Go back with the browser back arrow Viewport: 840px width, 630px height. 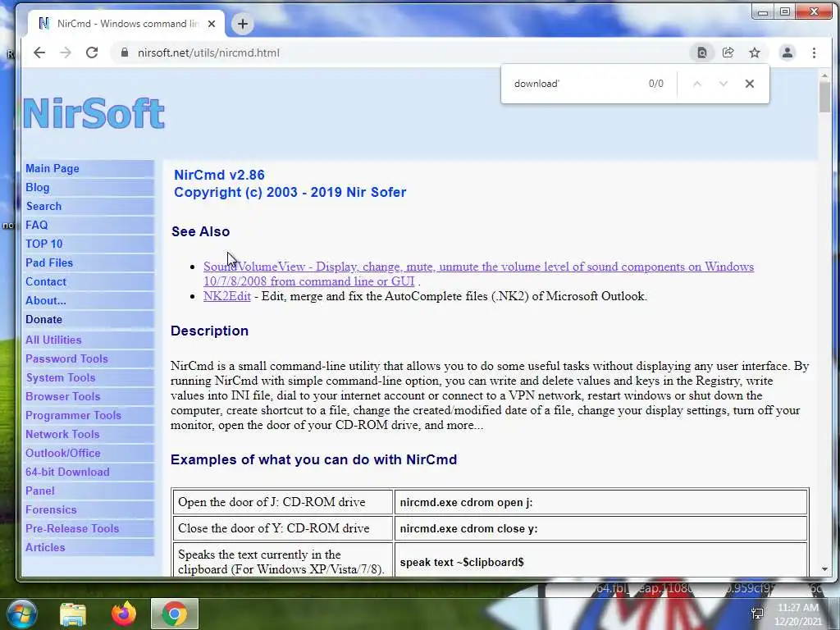tap(39, 52)
